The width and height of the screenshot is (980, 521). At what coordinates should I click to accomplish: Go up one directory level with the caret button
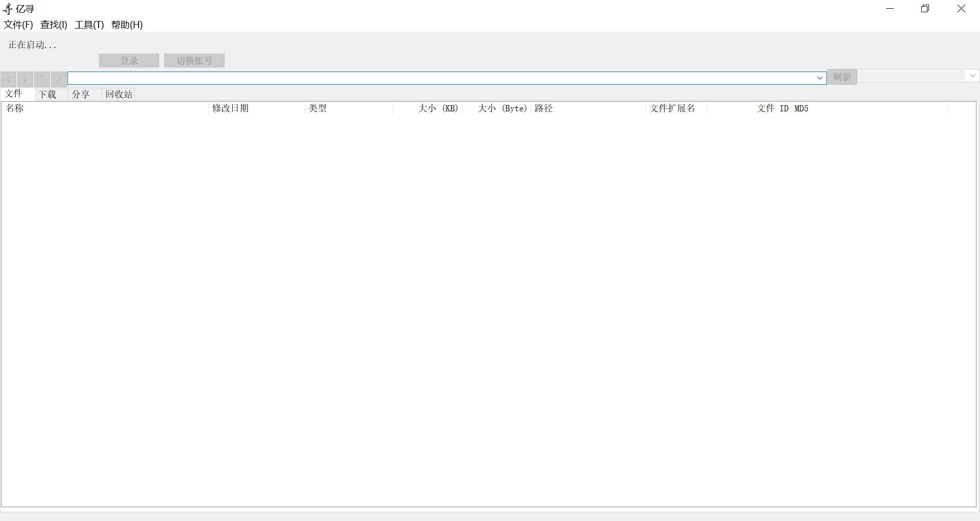(x=42, y=79)
